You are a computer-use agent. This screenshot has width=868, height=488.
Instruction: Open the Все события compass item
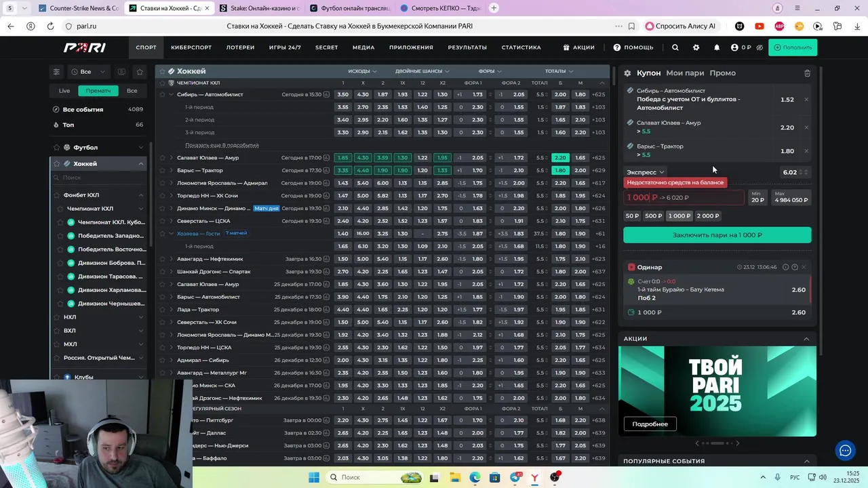point(56,110)
